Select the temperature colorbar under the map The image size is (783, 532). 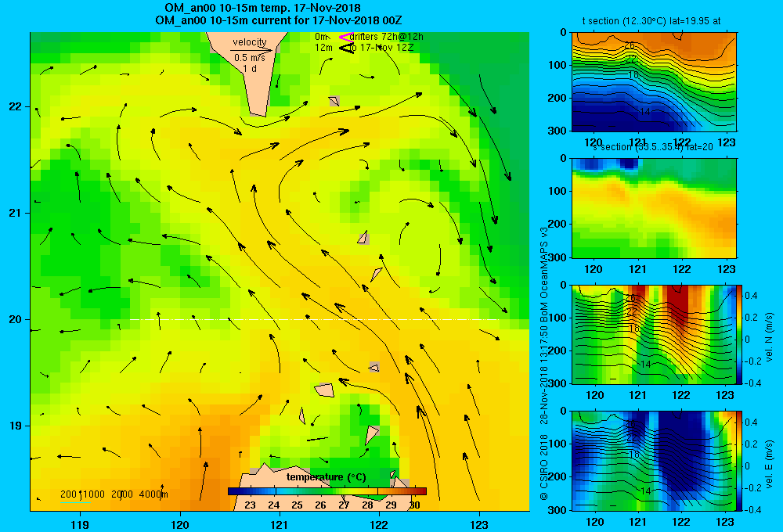[327, 491]
